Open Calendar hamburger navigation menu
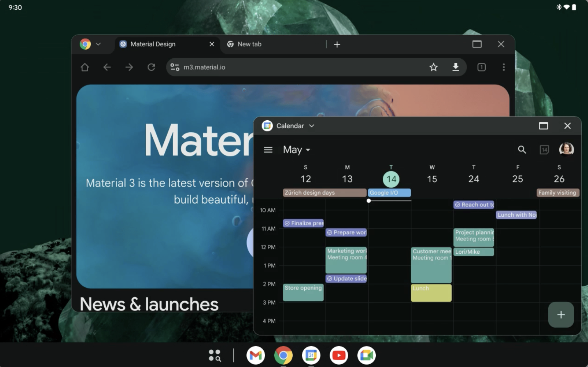This screenshot has width=588, height=367. [x=268, y=150]
